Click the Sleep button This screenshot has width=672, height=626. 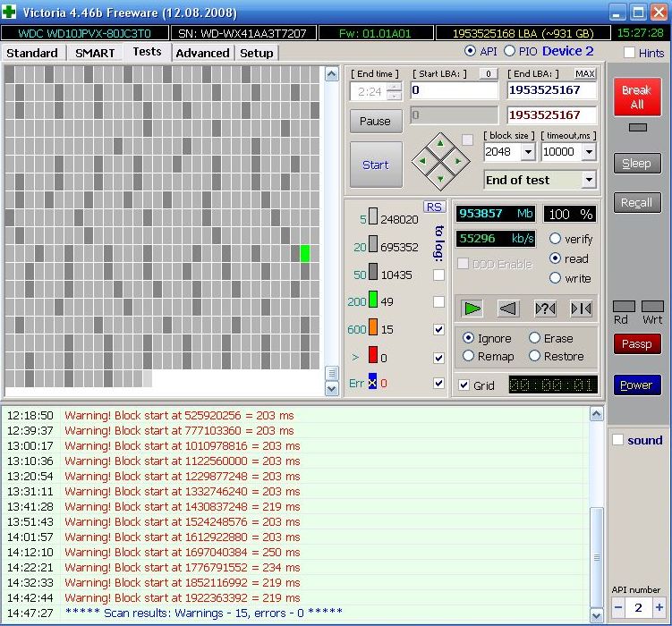tap(637, 163)
